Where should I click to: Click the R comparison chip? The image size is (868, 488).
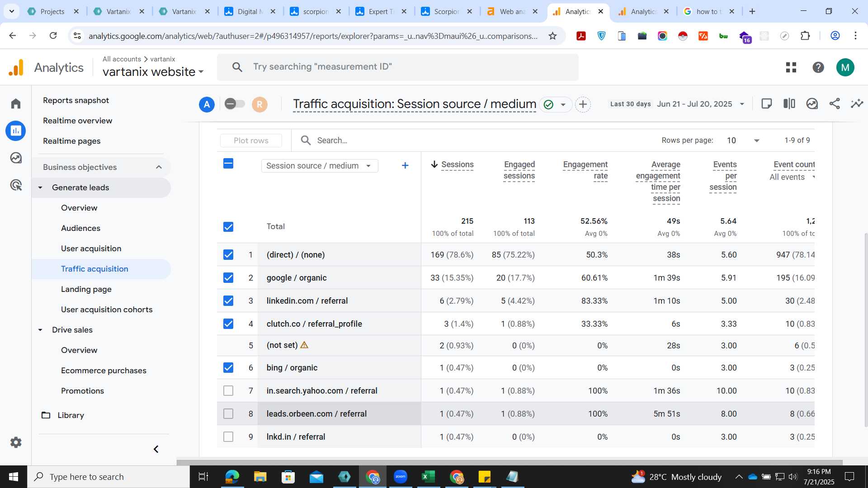click(x=259, y=104)
